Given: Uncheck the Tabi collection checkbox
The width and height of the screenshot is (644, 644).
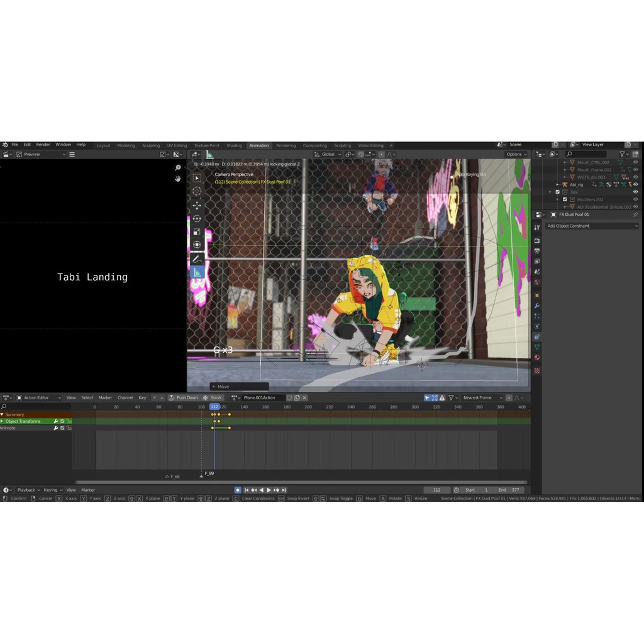Looking at the screenshot, I should 557,192.
